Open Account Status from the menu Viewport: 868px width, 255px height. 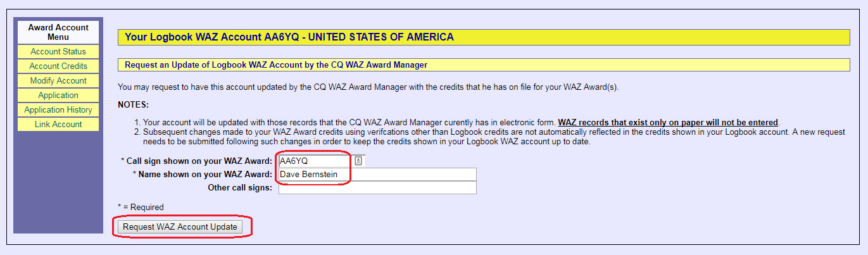click(x=58, y=52)
